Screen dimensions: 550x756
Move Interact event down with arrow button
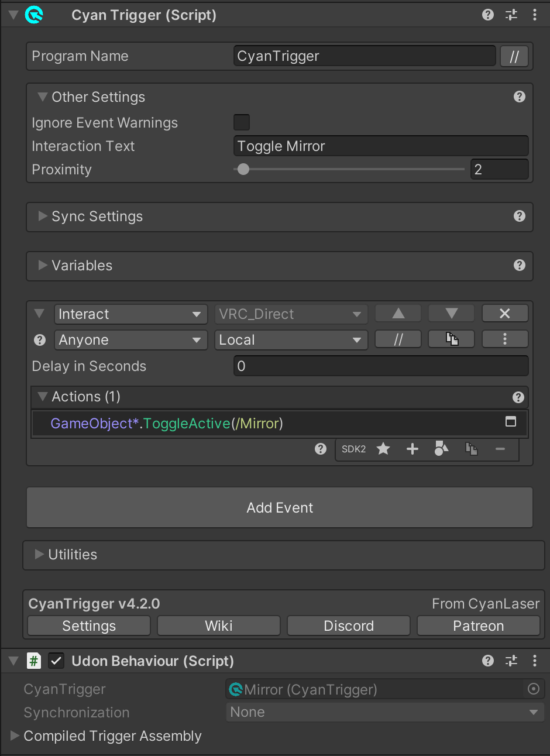point(451,314)
